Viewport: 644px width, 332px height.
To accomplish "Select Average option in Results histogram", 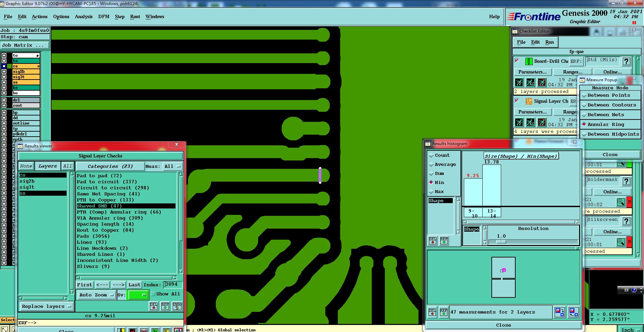I will [442, 164].
